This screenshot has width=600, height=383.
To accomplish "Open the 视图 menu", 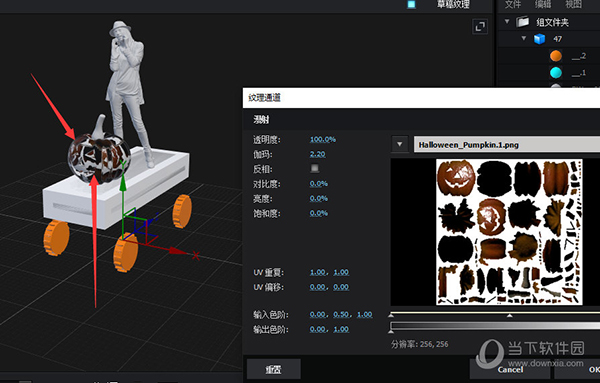I will [573, 4].
